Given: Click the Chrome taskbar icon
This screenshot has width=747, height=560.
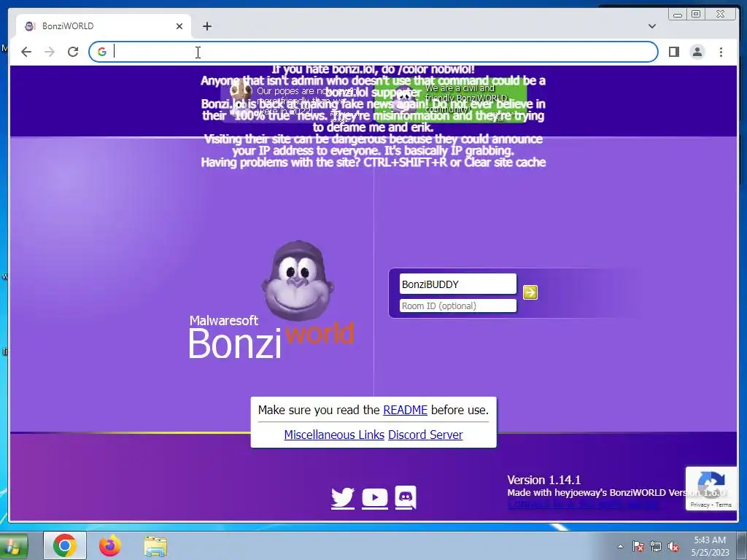Looking at the screenshot, I should coord(65,545).
